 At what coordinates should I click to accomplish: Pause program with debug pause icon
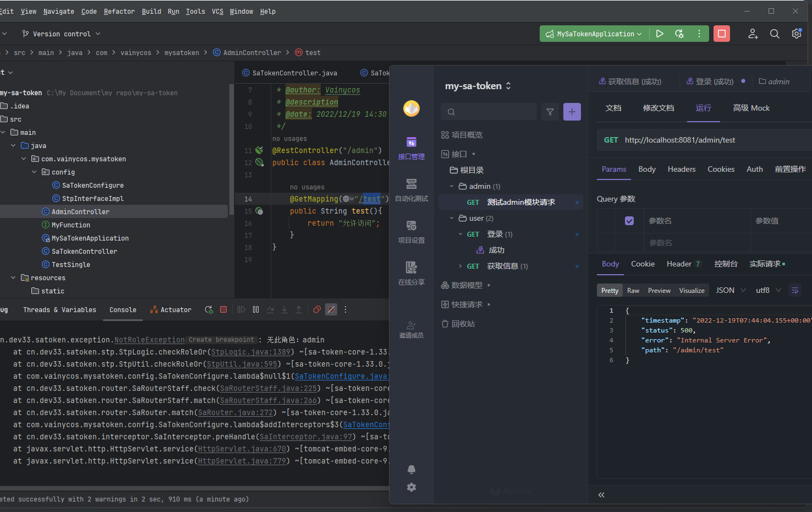click(x=256, y=310)
